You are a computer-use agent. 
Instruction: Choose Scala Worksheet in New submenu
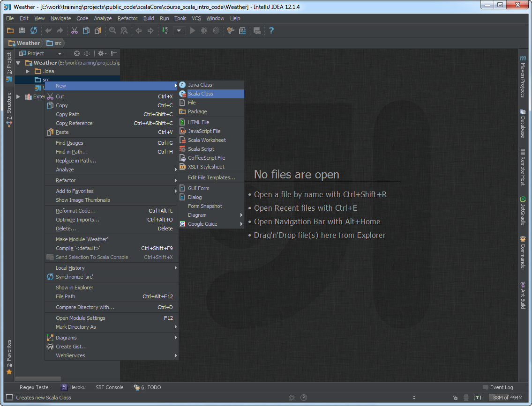[x=211, y=140]
